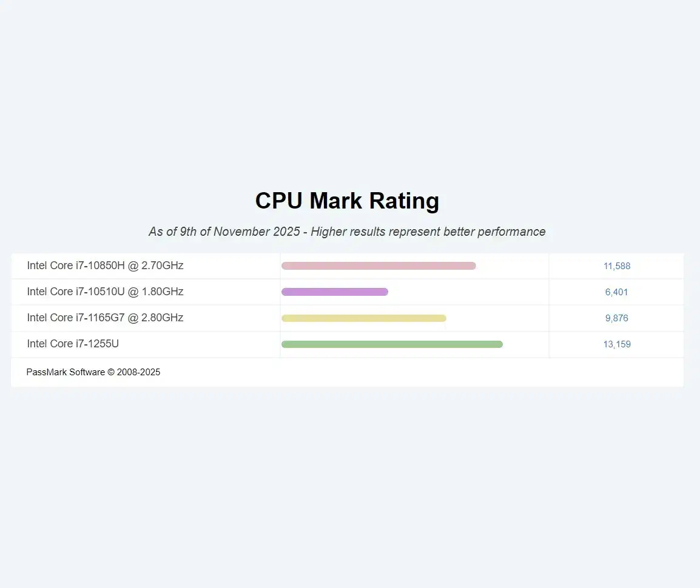Click 'Higher results represent better performance' text
The image size is (700, 588).
[x=428, y=232]
